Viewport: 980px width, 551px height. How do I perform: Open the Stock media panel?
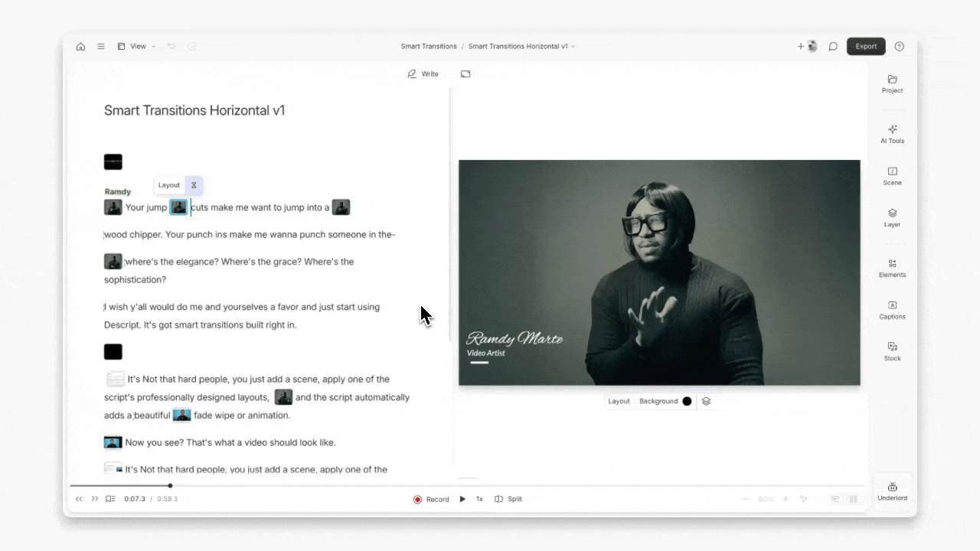892,352
